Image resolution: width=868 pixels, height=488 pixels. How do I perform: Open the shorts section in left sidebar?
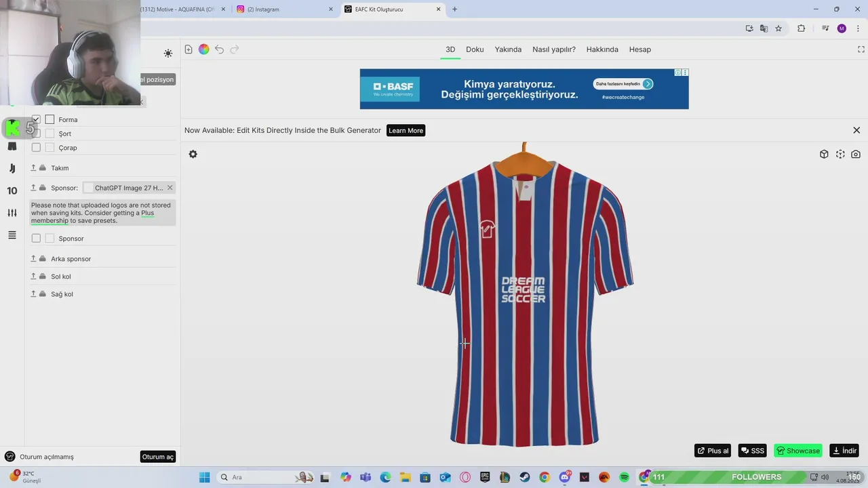[x=12, y=146]
